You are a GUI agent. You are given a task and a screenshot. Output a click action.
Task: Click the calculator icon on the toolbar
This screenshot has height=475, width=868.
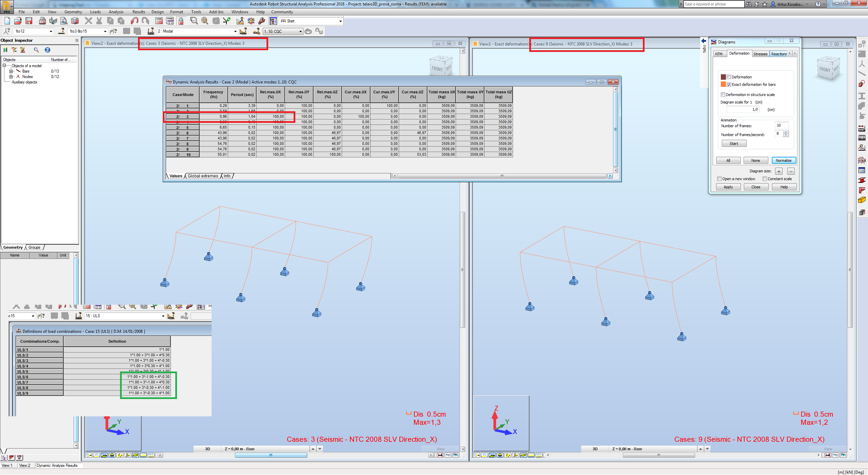[x=158, y=21]
